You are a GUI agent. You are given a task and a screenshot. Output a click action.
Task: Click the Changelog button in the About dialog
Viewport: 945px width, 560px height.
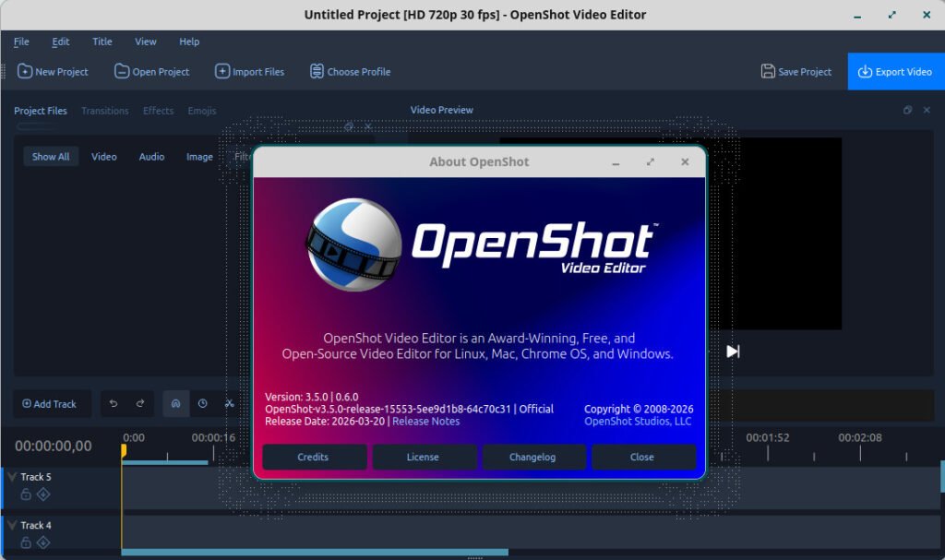[533, 457]
